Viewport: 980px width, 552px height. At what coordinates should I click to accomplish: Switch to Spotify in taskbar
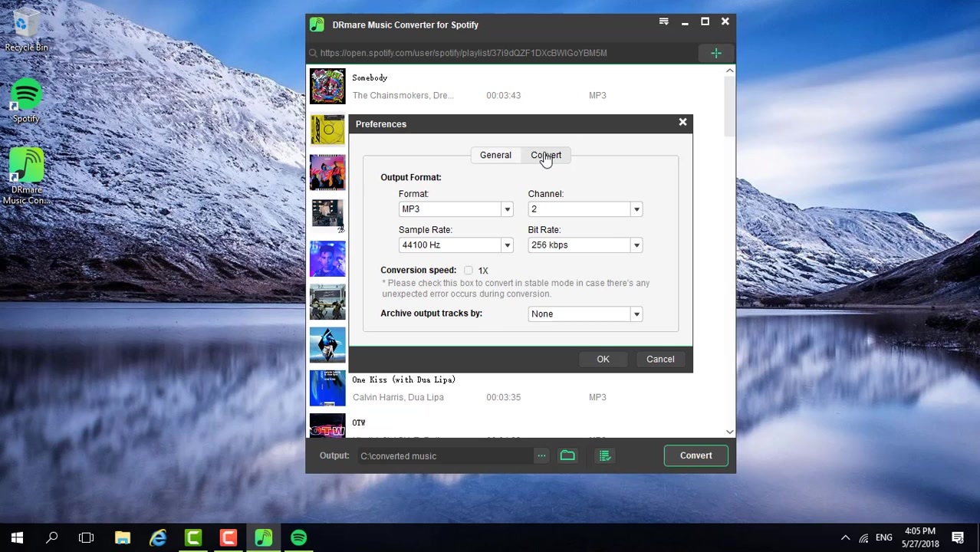[299, 537]
